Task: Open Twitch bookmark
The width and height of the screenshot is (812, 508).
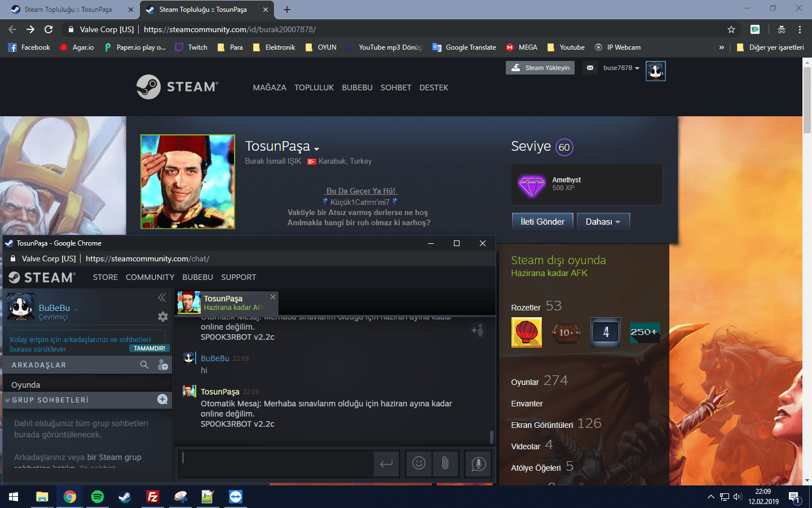Action: click(191, 47)
